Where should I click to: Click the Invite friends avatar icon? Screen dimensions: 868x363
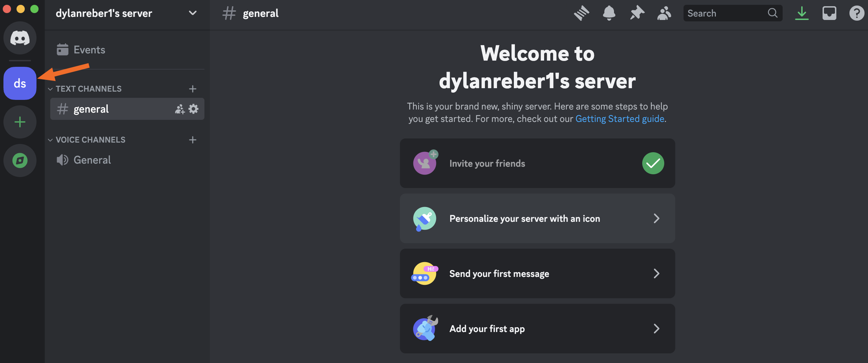[x=425, y=163]
